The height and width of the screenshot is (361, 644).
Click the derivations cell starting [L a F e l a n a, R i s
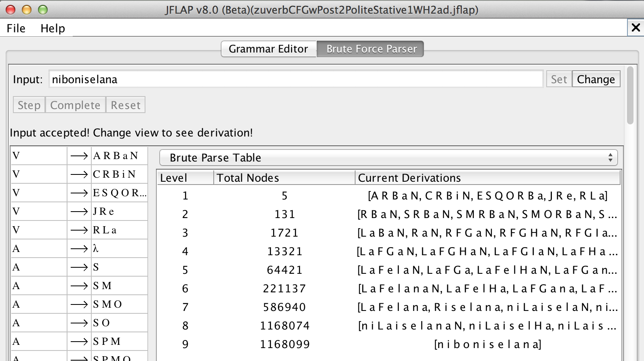click(488, 307)
